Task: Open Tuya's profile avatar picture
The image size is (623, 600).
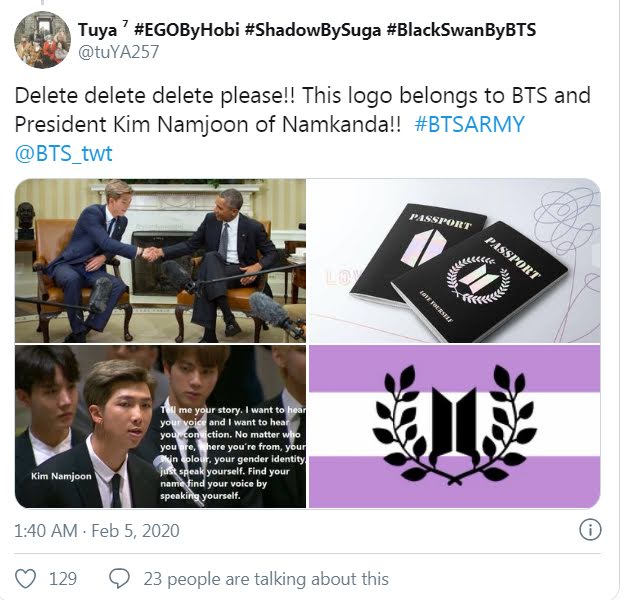Action: point(43,40)
